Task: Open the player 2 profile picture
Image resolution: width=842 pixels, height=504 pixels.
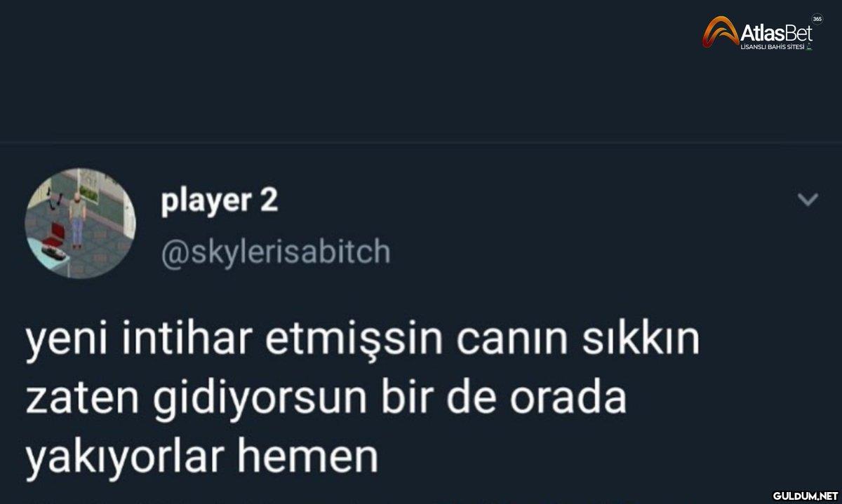Action: (80, 224)
